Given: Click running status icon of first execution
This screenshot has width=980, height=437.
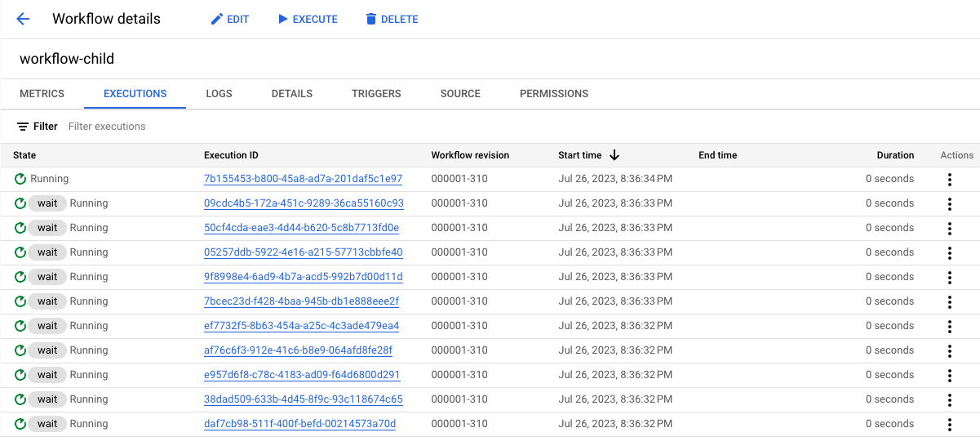Looking at the screenshot, I should point(20,179).
